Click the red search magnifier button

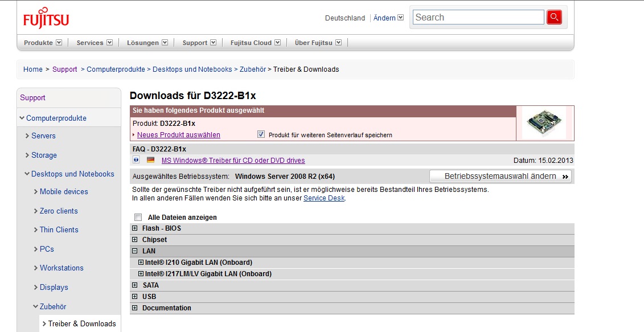point(554,17)
